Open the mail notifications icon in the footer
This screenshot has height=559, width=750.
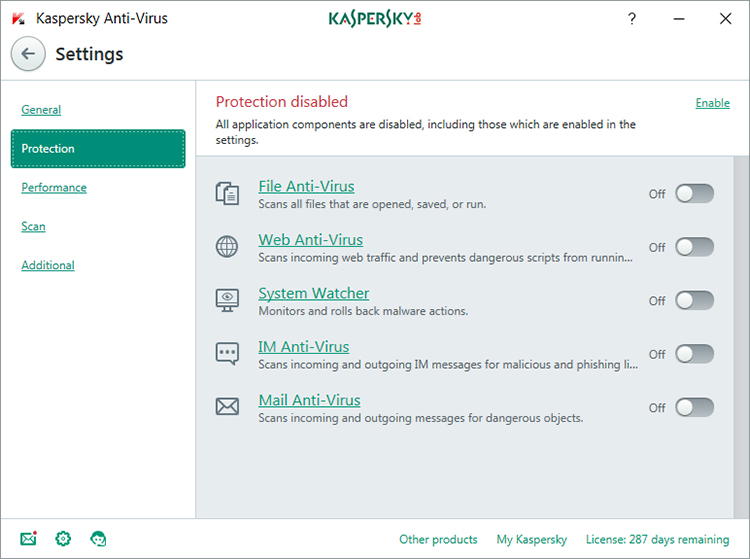pos(28,539)
